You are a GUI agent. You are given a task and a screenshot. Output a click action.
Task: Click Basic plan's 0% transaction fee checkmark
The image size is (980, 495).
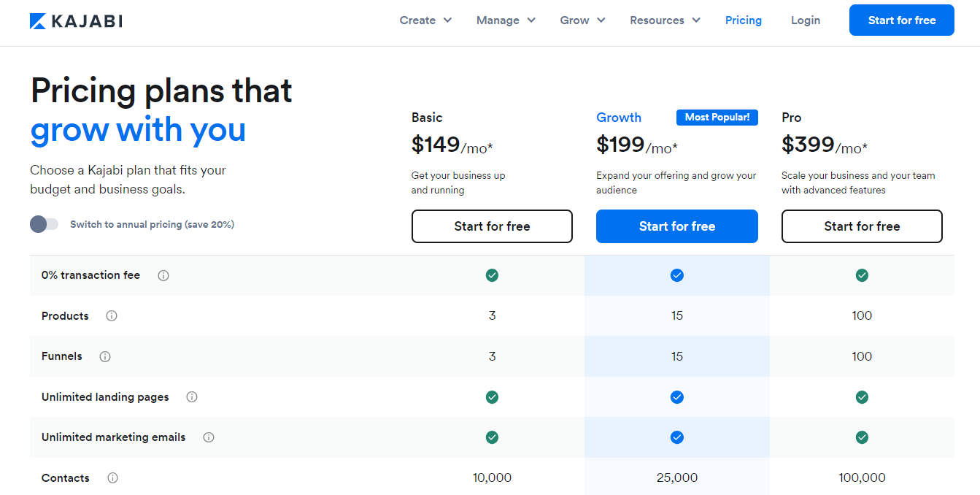pos(492,275)
